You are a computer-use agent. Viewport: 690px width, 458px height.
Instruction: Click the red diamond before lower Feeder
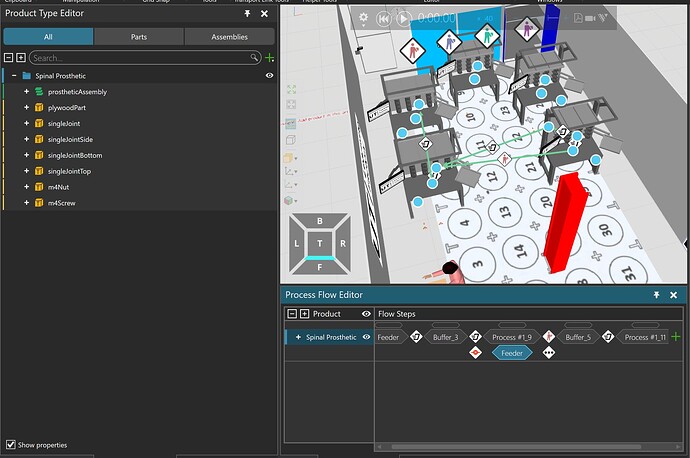click(475, 352)
